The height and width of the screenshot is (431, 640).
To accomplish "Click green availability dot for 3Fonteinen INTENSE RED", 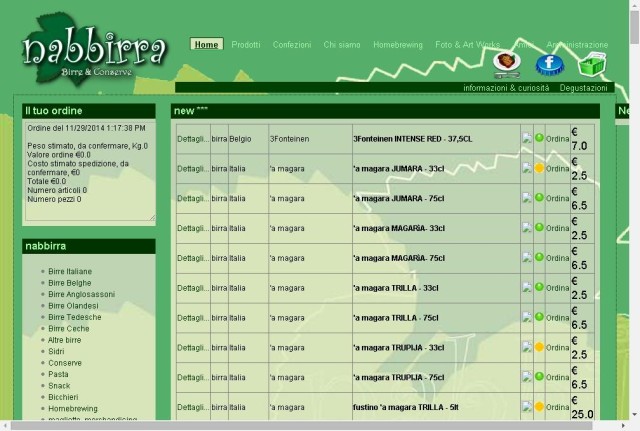I will [539, 138].
